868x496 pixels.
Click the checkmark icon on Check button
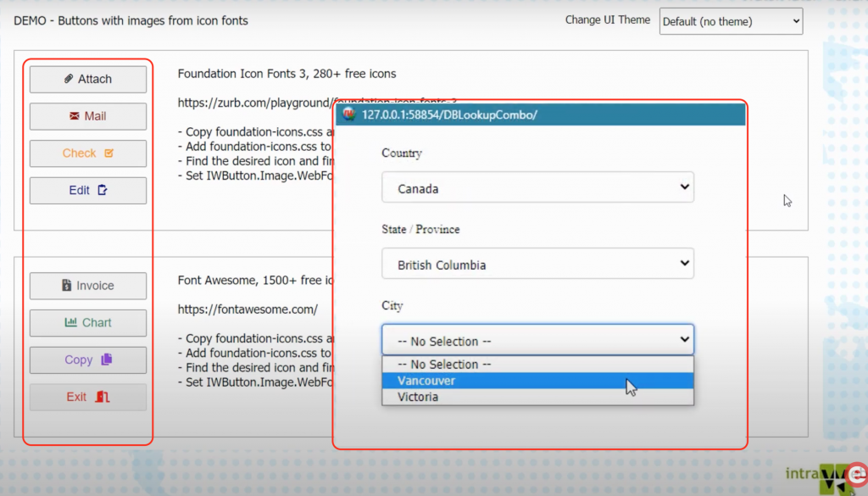coord(108,153)
